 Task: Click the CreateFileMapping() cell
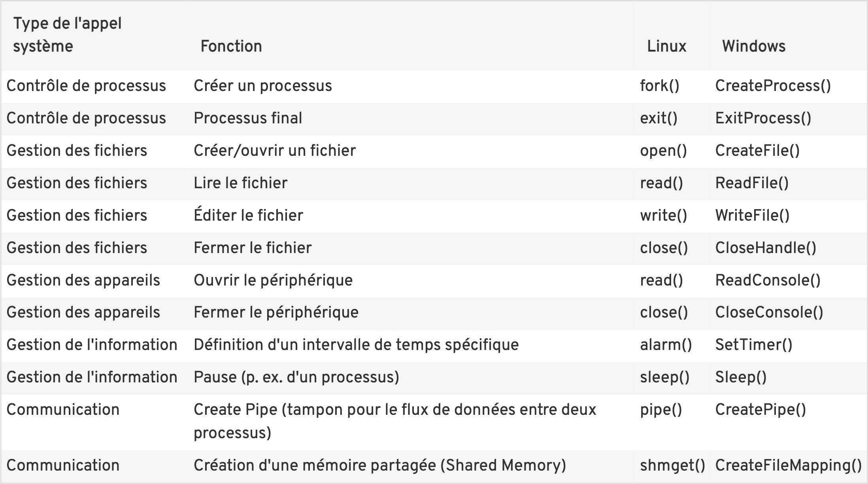click(788, 465)
